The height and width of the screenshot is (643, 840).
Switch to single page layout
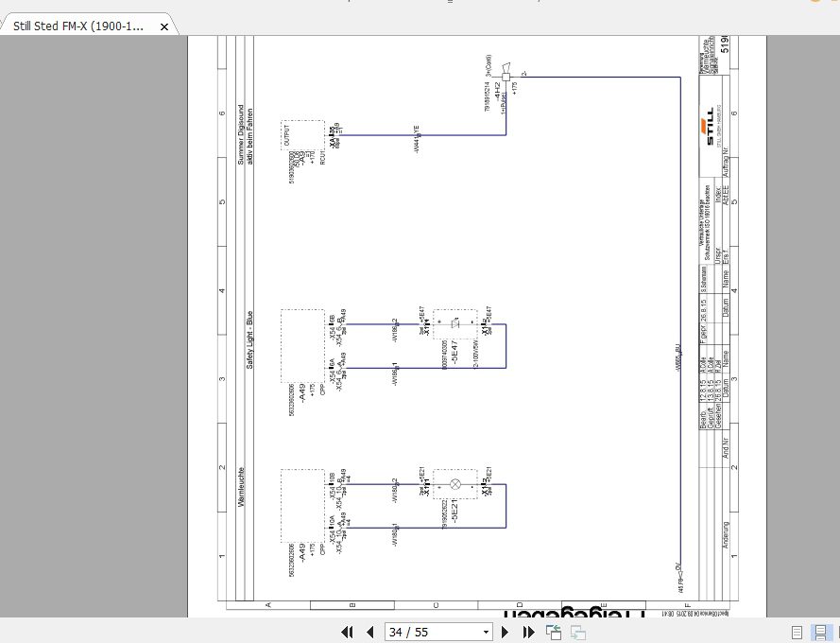pyautogui.click(x=797, y=633)
